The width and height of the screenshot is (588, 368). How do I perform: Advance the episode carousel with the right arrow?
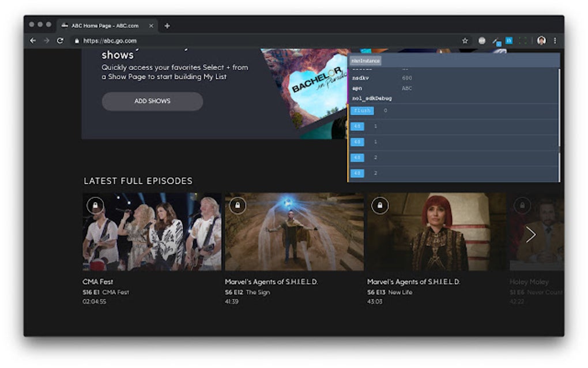pos(531,235)
